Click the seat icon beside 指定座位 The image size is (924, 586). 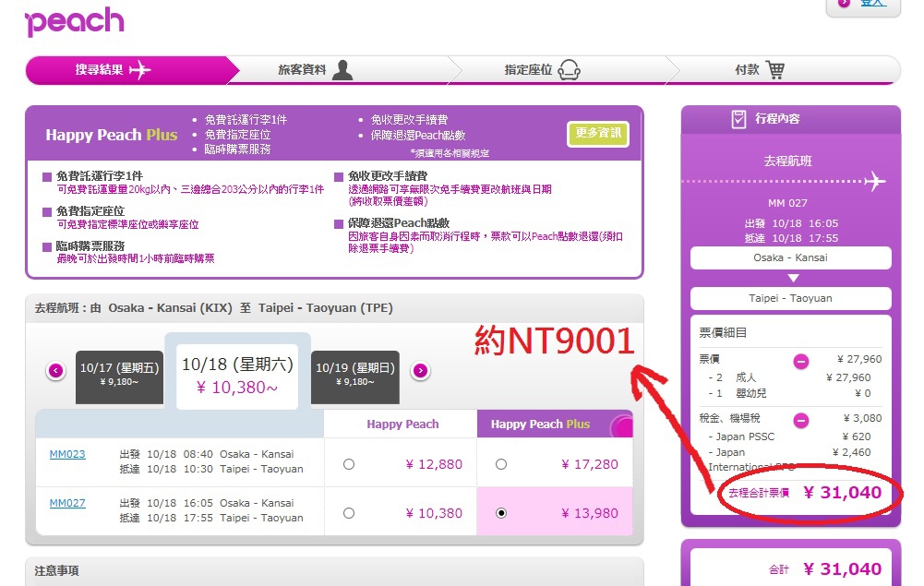coord(569,69)
